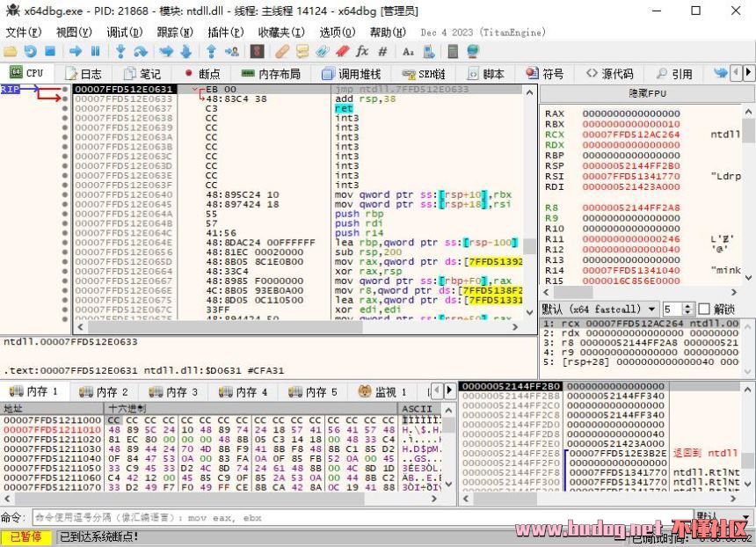Click the Run to user code icon

pos(232,52)
